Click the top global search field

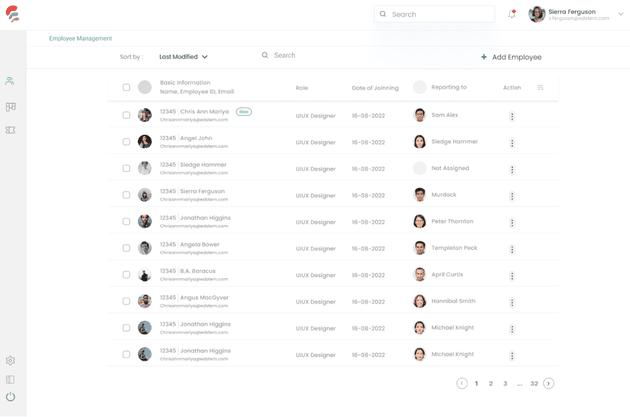pyautogui.click(x=435, y=14)
